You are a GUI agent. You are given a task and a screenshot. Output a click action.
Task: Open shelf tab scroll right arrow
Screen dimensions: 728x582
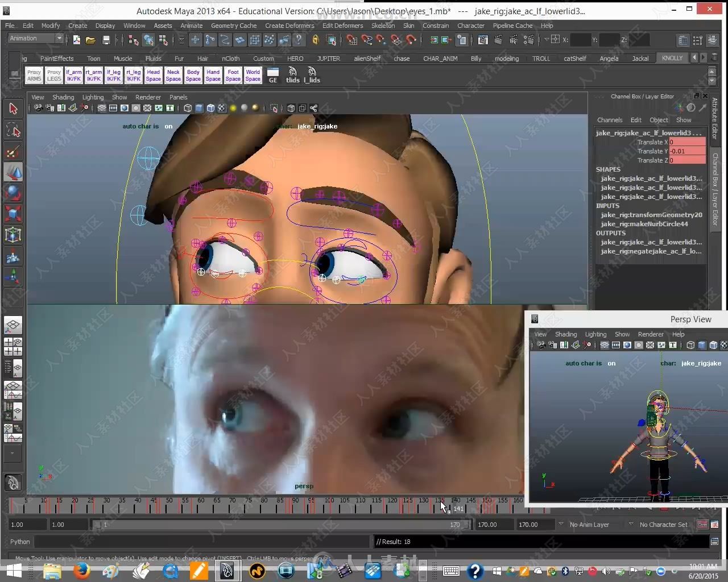pyautogui.click(x=704, y=58)
